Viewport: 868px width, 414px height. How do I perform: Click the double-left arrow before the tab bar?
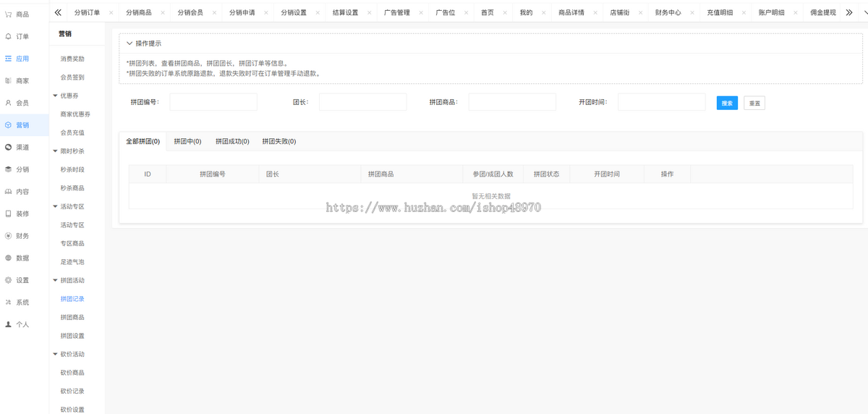pyautogui.click(x=58, y=12)
